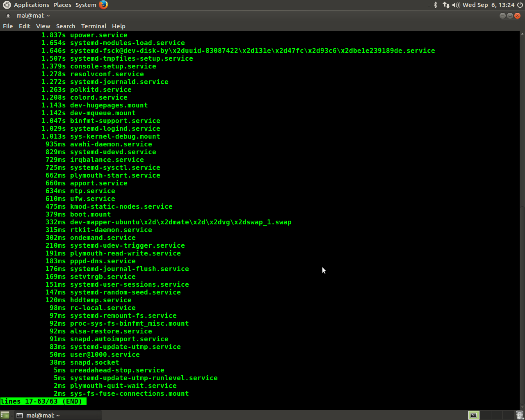Open the terminal Help menu

(x=119, y=26)
